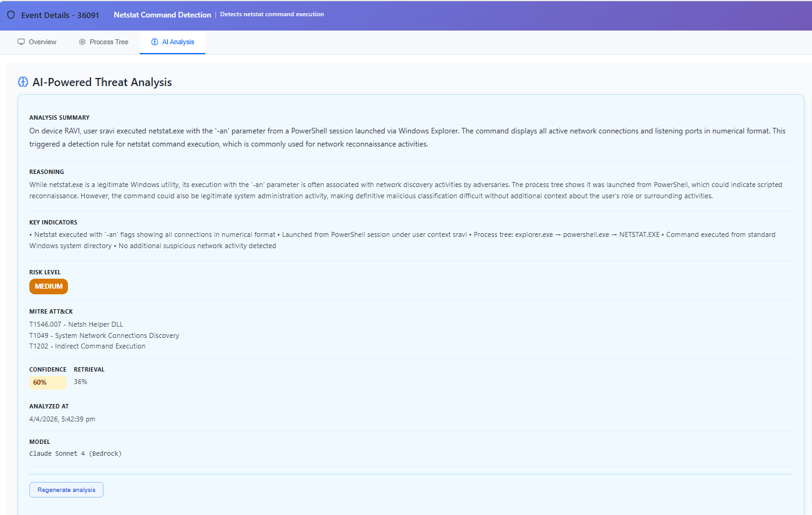The image size is (812, 515).
Task: Click the brain icon on the AI Analysis tab
Action: coord(155,42)
